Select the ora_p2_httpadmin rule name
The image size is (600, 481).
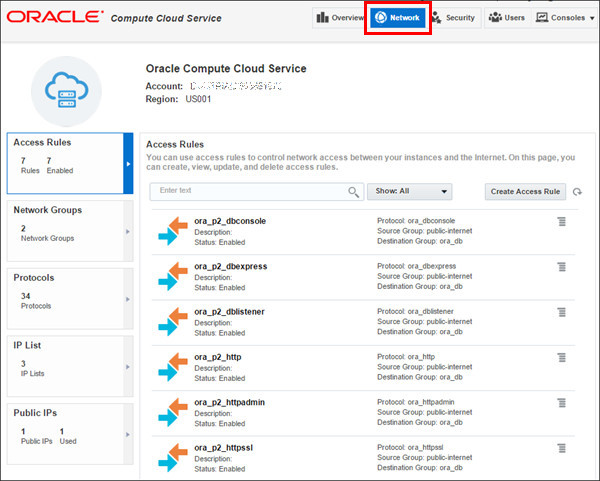click(x=230, y=403)
